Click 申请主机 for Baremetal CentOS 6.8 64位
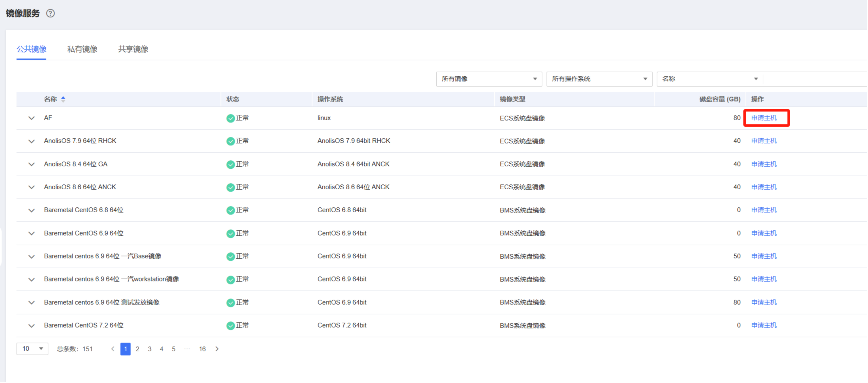This screenshot has height=383, width=868. (764, 210)
